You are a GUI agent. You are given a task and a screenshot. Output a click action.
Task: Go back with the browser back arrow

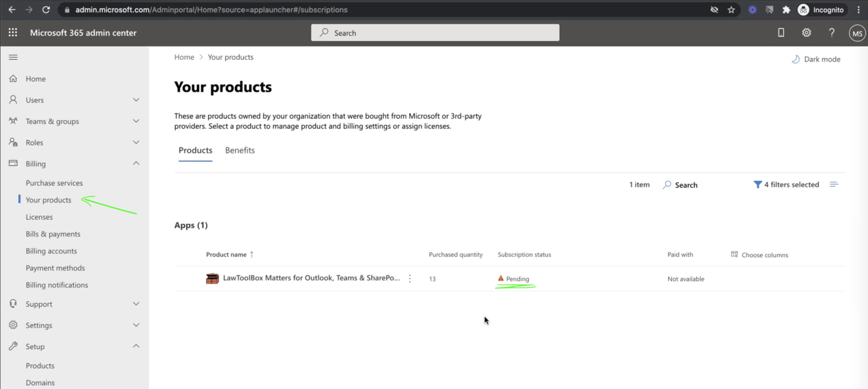click(11, 10)
